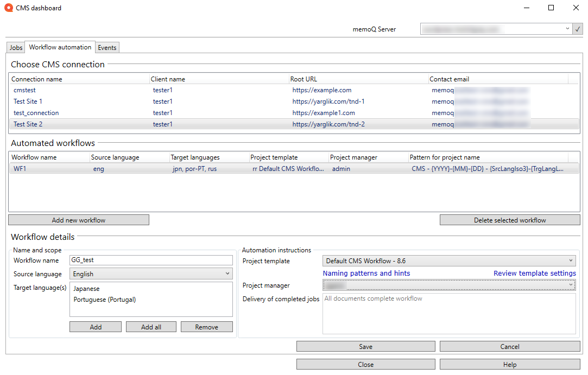Open the Project template dropdown
Image resolution: width=588 pixels, height=375 pixels.
tap(570, 260)
